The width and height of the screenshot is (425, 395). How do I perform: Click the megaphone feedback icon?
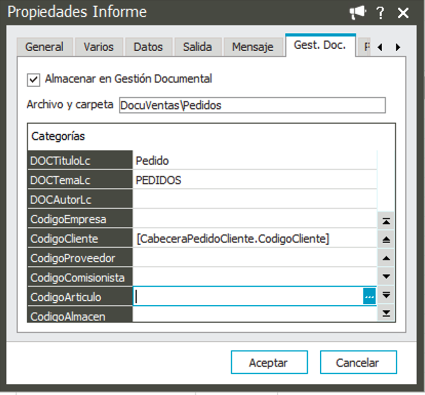coord(358,13)
